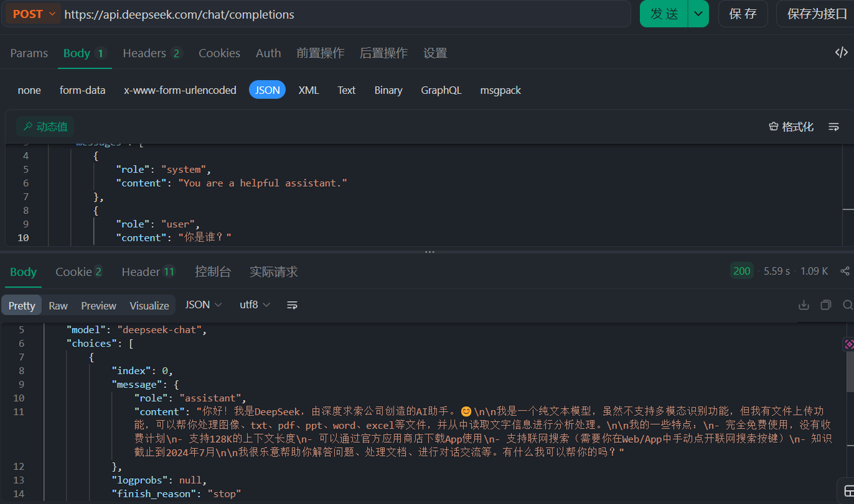
Task: Open the 前置操作 tab
Action: (320, 53)
